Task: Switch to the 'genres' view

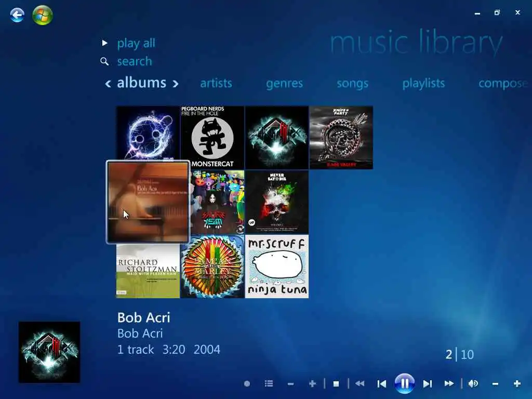Action: (x=284, y=84)
